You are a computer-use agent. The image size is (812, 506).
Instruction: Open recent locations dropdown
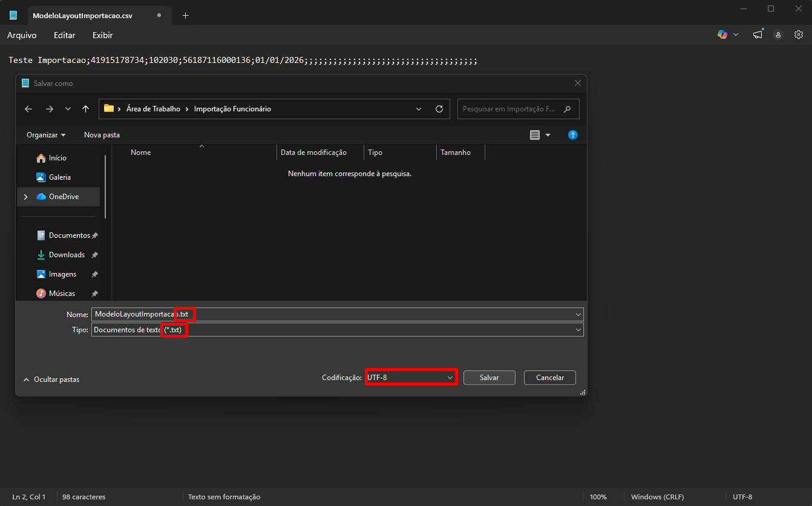(68, 109)
